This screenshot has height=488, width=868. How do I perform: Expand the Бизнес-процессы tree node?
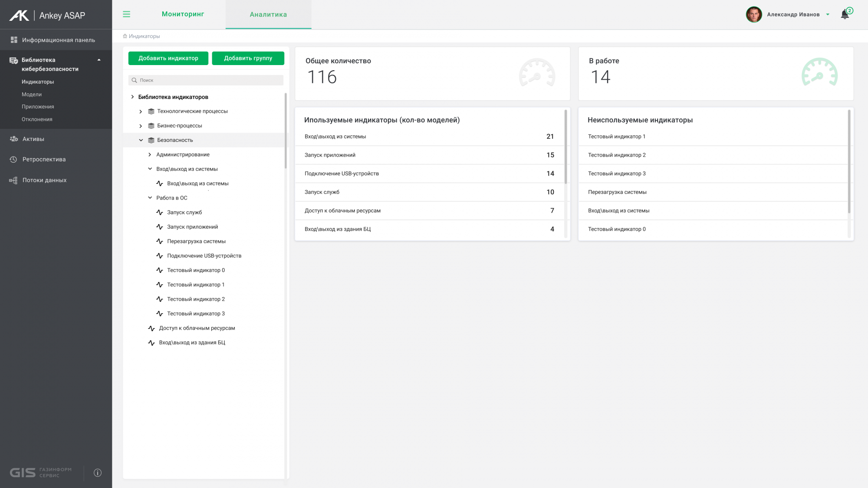point(141,126)
